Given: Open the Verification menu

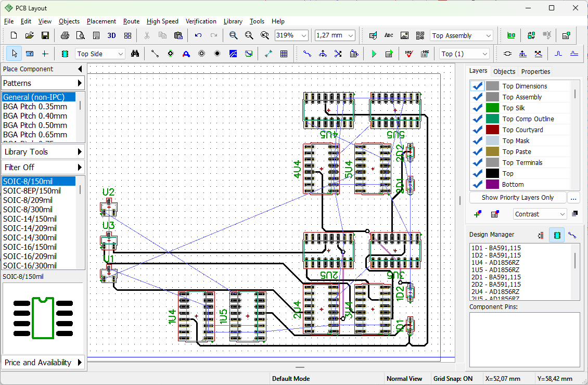Looking at the screenshot, I should [x=201, y=21].
